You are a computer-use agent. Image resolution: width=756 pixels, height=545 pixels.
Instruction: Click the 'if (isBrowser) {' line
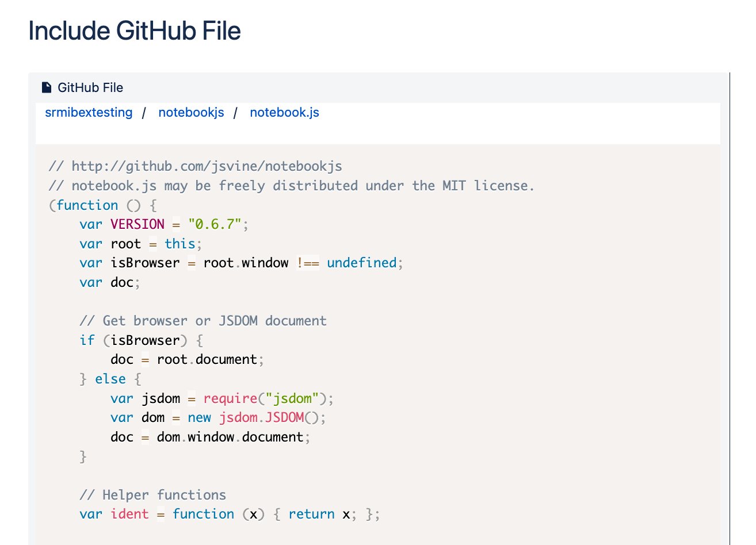click(x=142, y=340)
